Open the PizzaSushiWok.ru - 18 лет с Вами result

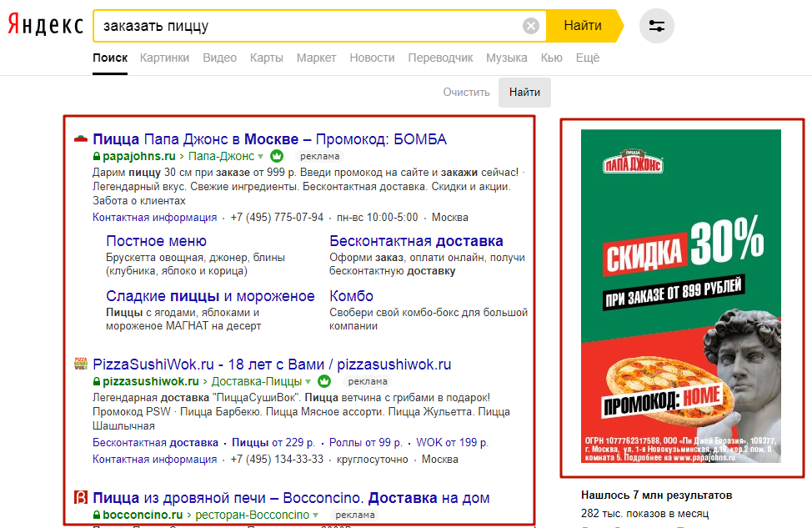tap(272, 365)
